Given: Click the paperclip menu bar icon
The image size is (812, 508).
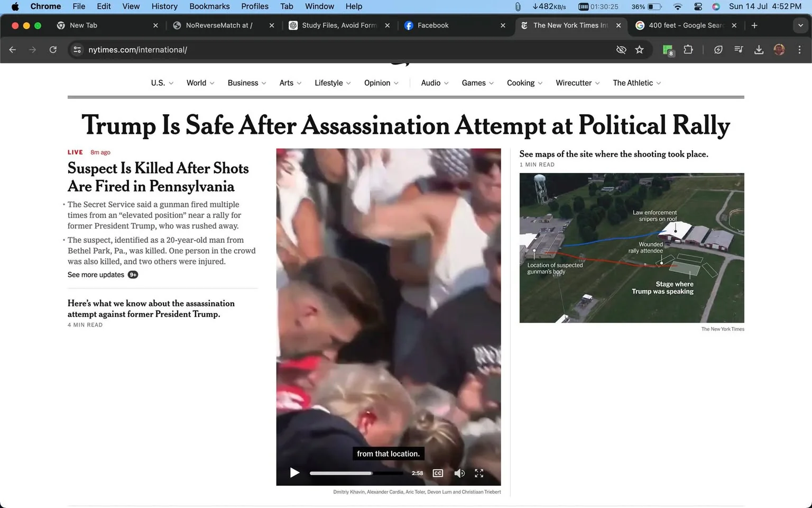Looking at the screenshot, I should click(x=518, y=6).
